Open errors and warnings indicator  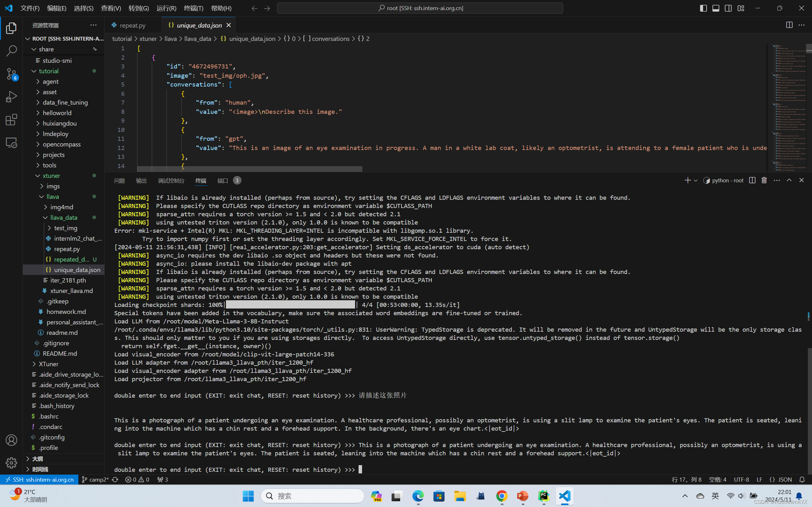[x=137, y=479]
